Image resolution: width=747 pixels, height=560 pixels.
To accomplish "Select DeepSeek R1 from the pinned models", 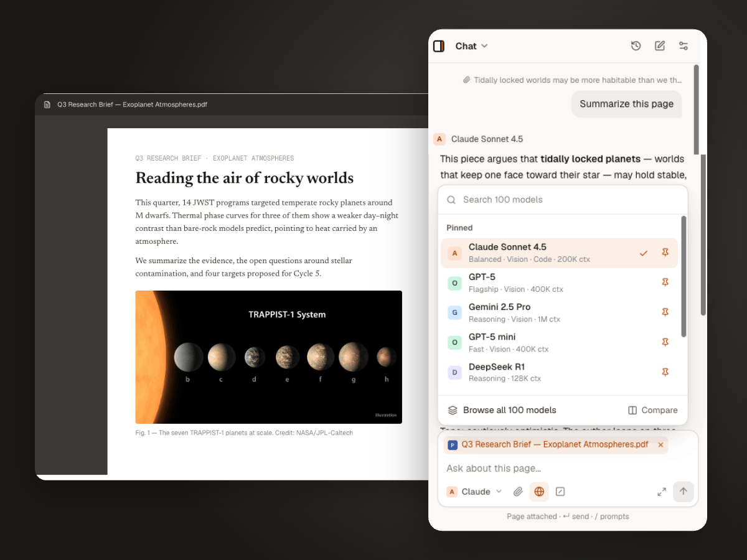I will pos(559,373).
